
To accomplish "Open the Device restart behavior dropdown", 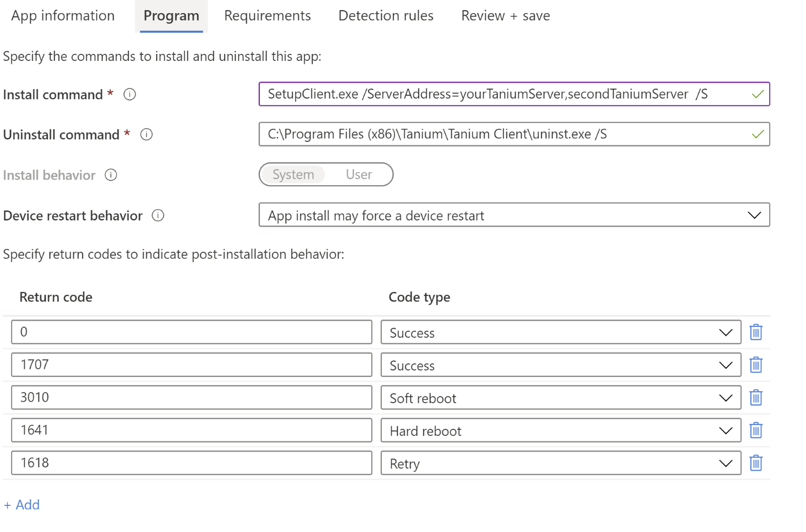I will [x=755, y=215].
